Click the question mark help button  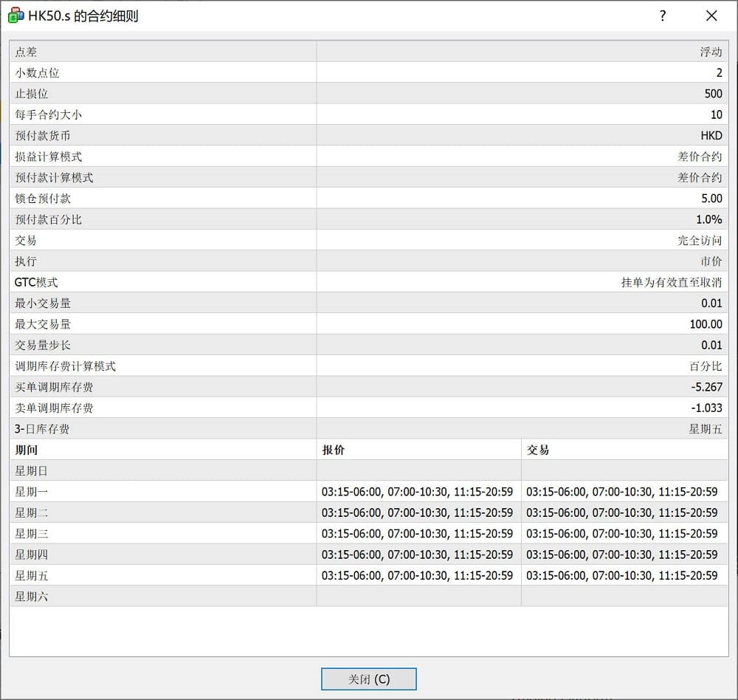pos(663,16)
